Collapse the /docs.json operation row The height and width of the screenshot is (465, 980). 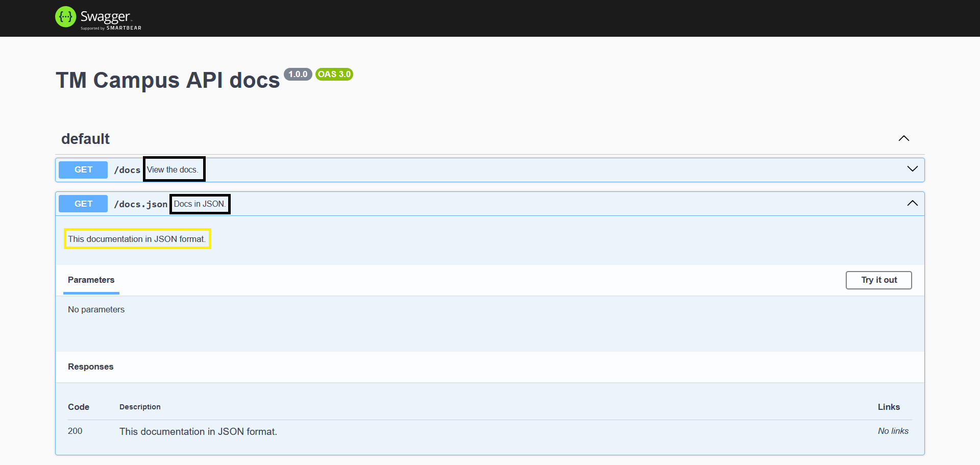[912, 203]
